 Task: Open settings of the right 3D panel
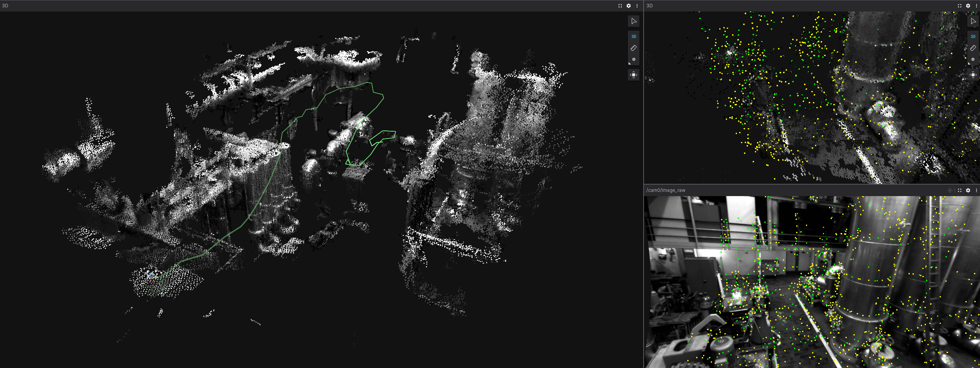(968, 6)
